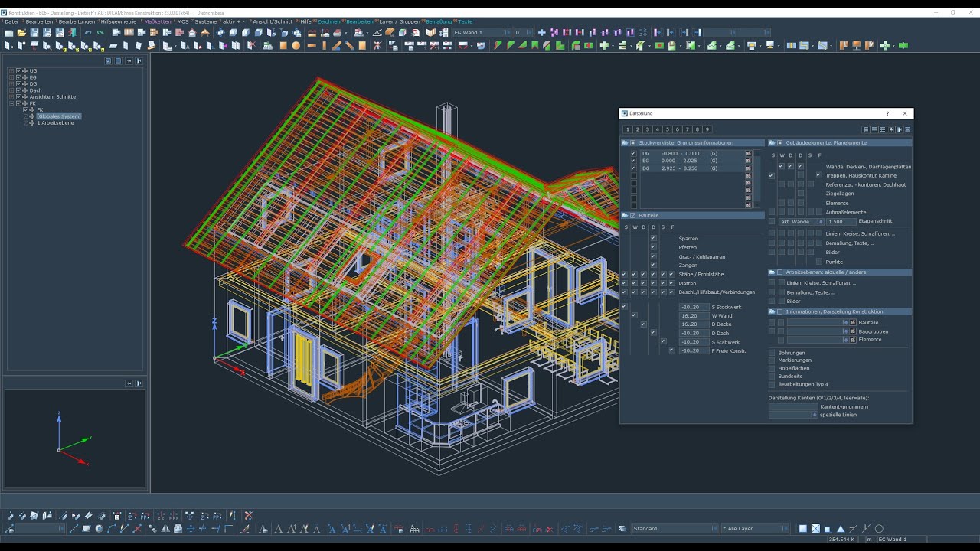Screen dimensions: 980x551
Task: Open the Bemaßung menu
Action: pos(439,21)
